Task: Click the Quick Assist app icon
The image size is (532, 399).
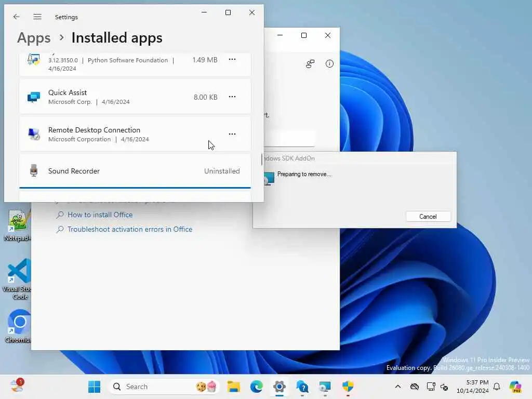Action: point(34,97)
